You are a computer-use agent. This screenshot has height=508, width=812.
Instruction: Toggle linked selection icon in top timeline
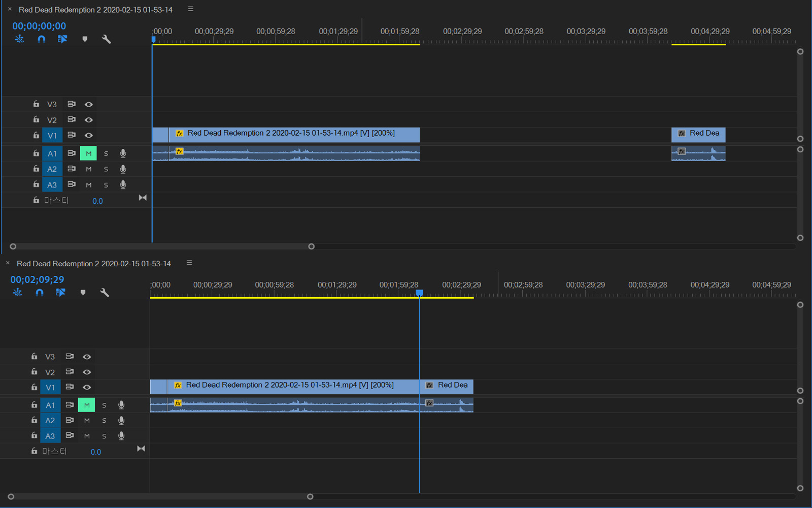point(62,39)
